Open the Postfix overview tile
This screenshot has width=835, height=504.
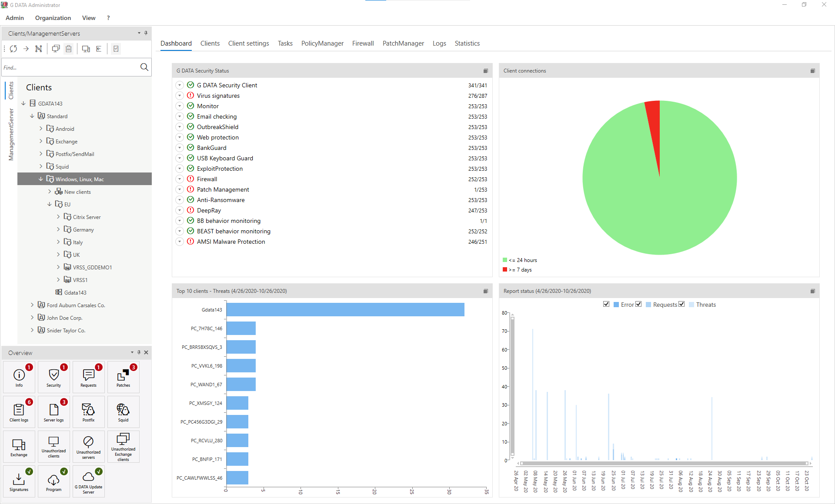point(89,412)
